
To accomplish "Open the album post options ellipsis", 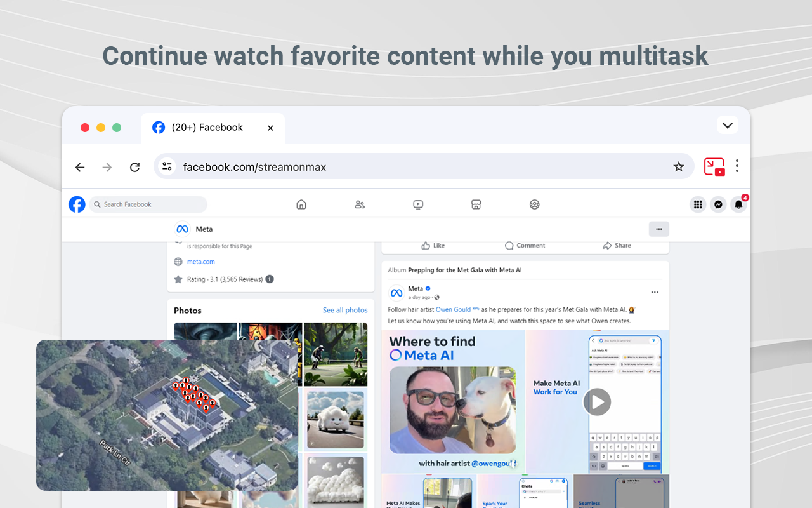I will [655, 292].
